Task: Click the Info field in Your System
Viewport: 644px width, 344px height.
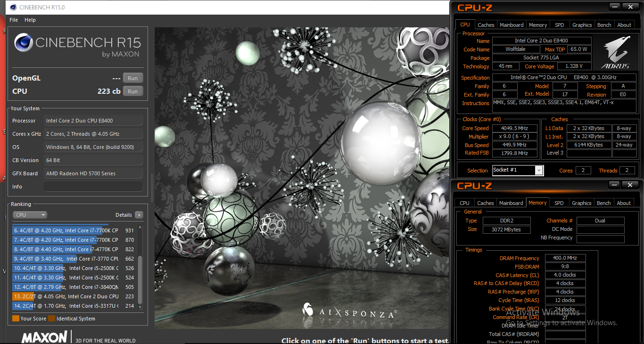Action: tap(93, 187)
